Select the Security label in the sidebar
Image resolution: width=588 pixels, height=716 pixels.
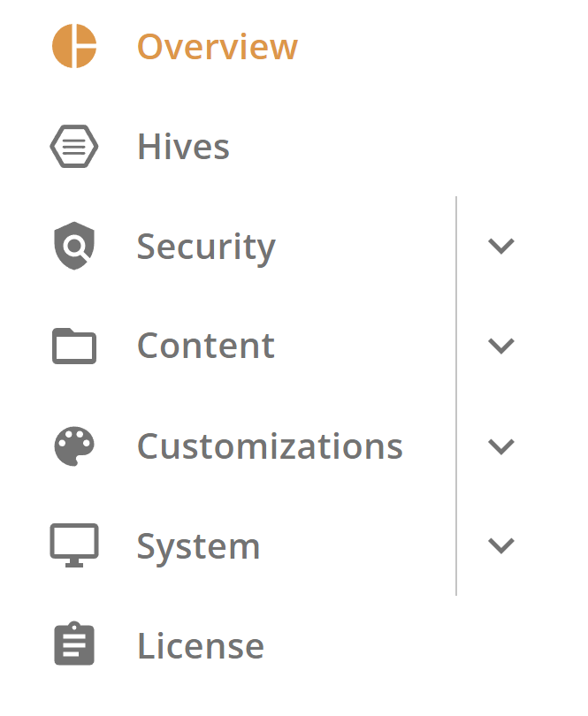click(206, 248)
